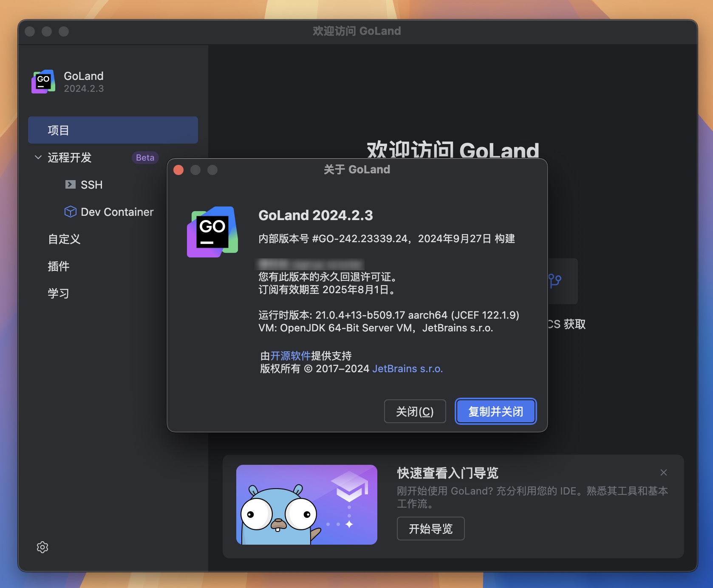The width and height of the screenshot is (713, 588).
Task: Click the 开始导览 button
Action: click(x=430, y=529)
